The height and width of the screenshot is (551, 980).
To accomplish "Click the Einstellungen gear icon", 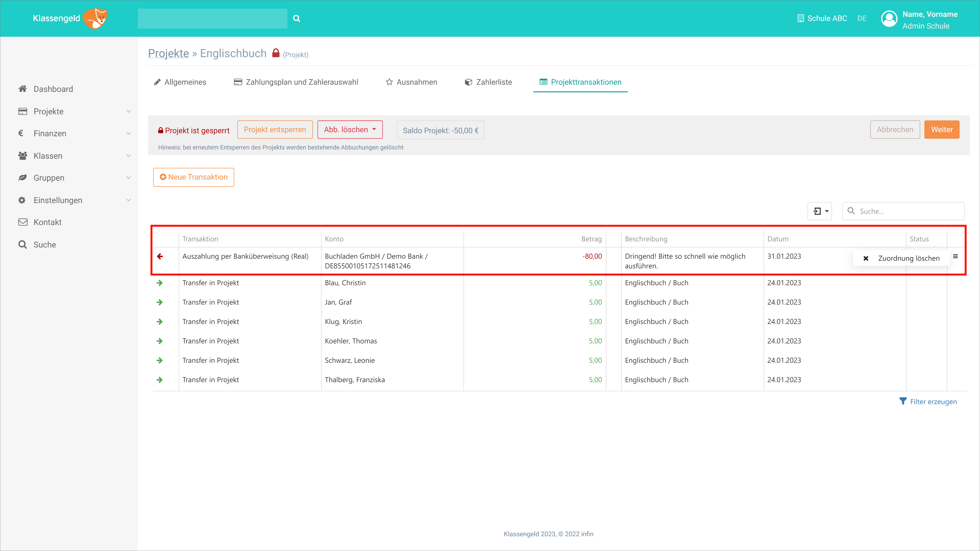I will 22,200.
